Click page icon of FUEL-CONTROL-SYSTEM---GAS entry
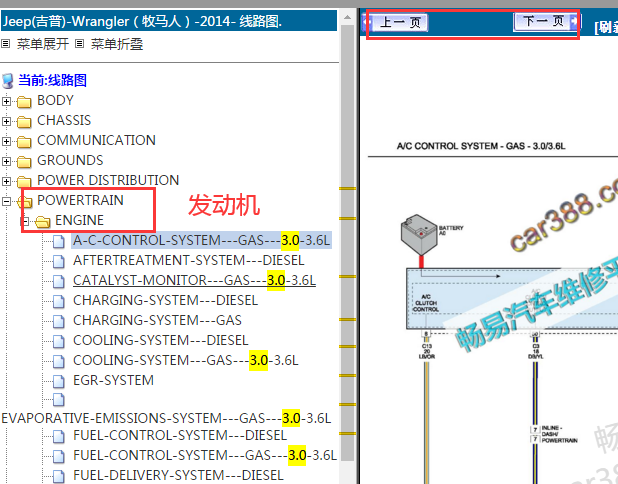 pos(58,456)
